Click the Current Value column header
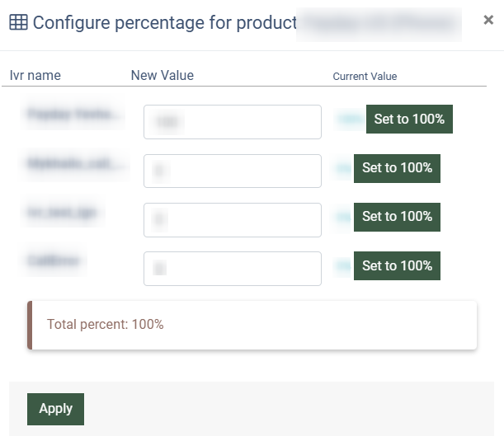This screenshot has width=504, height=441. pyautogui.click(x=365, y=77)
